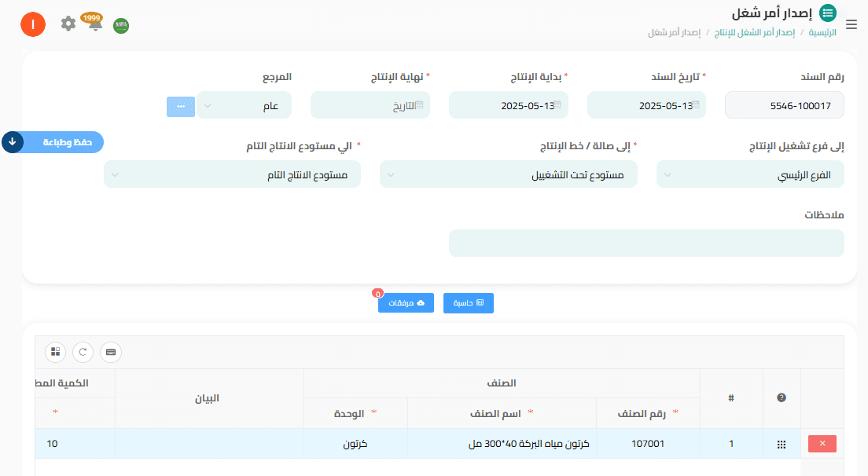Viewport: 868px width, 476px height.
Task: Click the grid refresh icon
Action: pyautogui.click(x=83, y=352)
